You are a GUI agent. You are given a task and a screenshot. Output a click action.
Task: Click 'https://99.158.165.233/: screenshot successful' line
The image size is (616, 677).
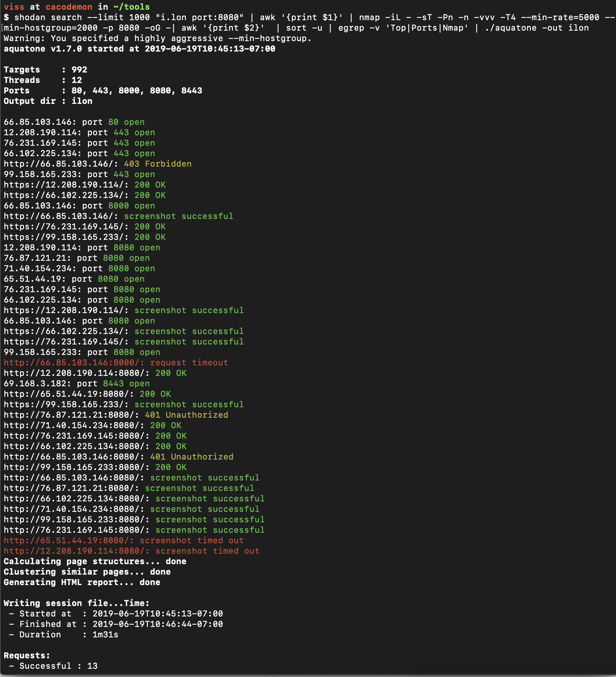click(124, 404)
